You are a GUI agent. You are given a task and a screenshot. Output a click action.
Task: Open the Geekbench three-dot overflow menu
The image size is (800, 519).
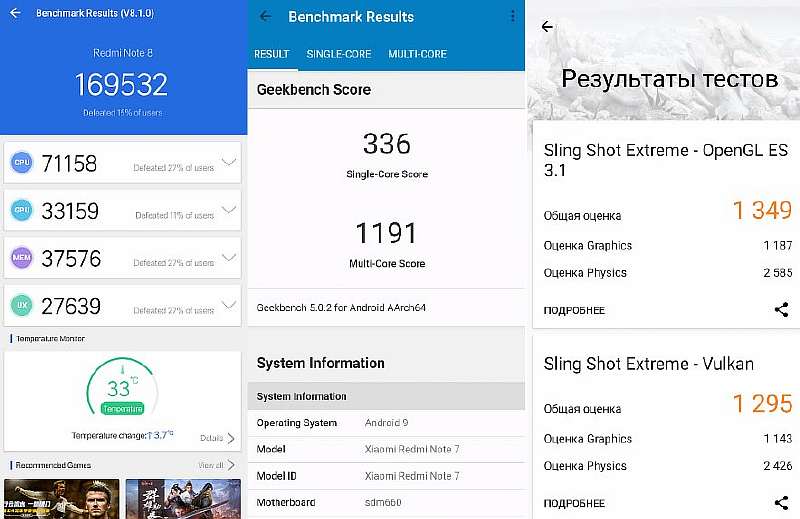[513, 17]
